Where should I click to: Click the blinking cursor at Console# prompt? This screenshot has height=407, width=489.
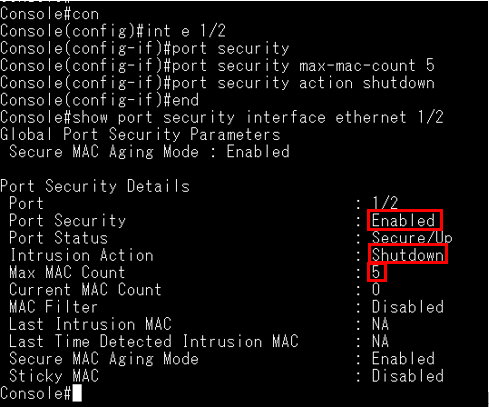click(x=77, y=393)
